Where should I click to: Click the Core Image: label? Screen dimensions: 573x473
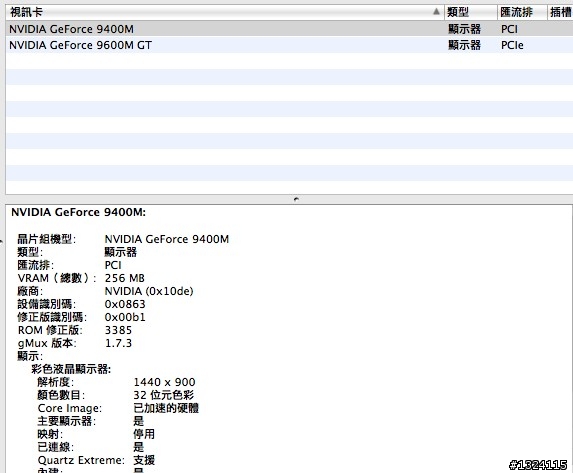(x=70, y=408)
